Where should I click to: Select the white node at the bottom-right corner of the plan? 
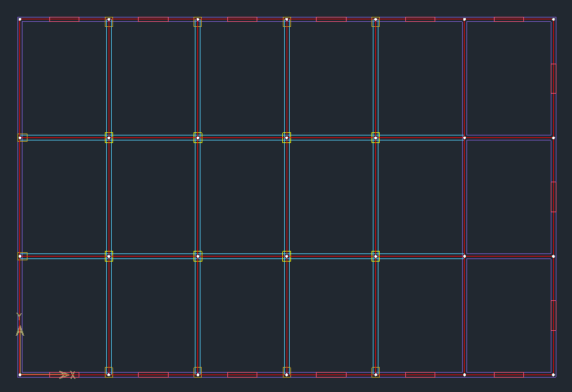[x=553, y=375]
